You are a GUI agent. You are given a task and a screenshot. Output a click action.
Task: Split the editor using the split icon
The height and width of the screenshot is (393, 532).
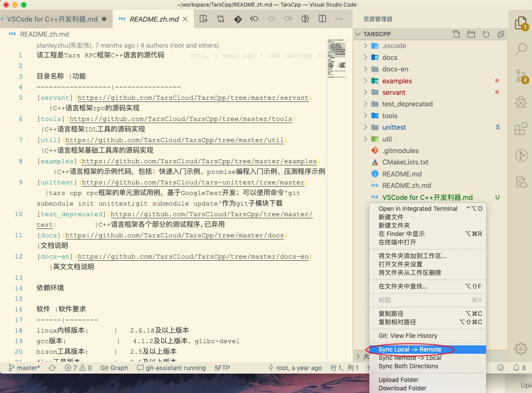(322, 19)
